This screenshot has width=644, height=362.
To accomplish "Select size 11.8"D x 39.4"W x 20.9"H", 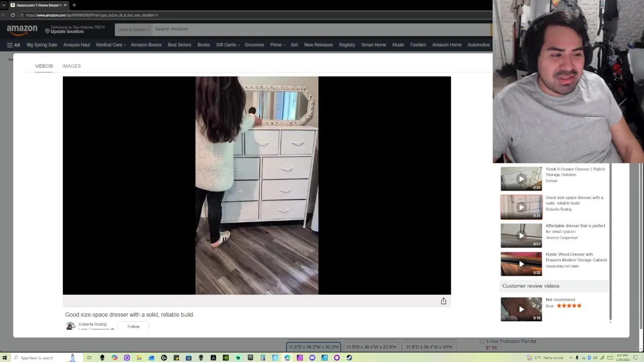I will click(x=371, y=347).
